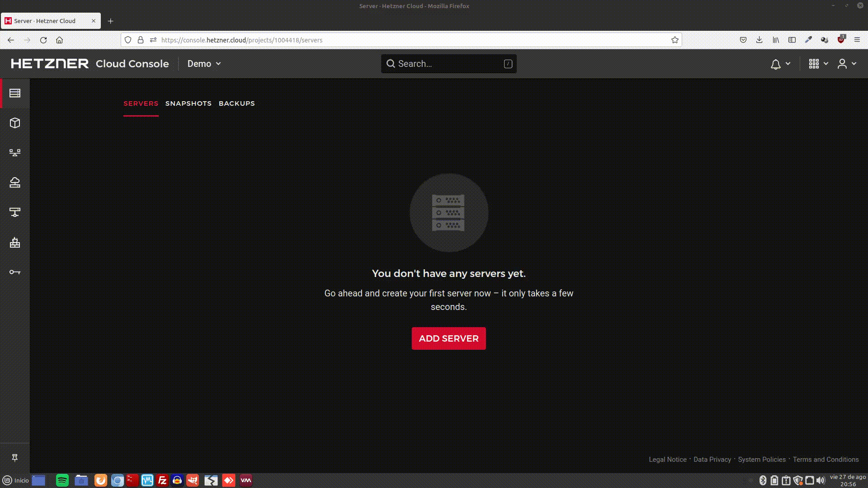Open the notifications bell dropdown
Viewport: 868px width, 488px height.
click(779, 64)
